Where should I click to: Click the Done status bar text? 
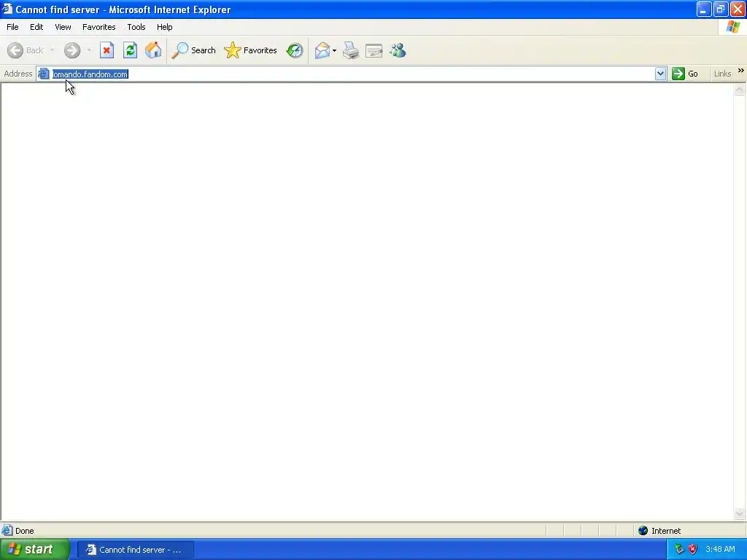point(25,531)
